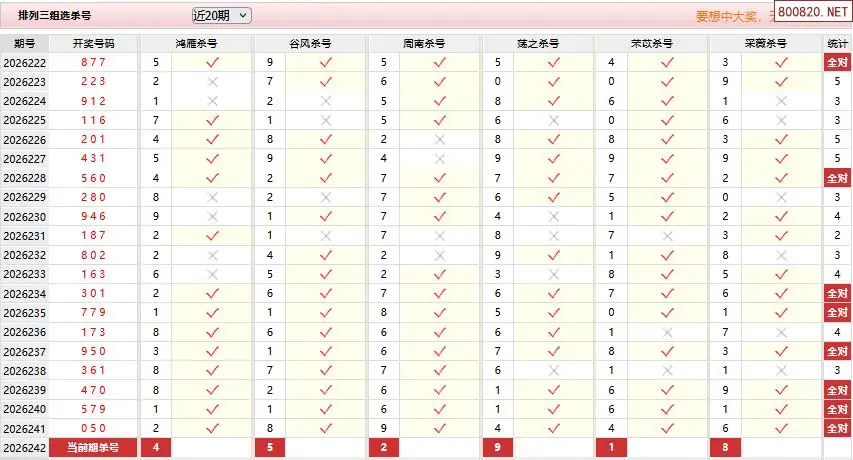Viewport: 853px width, 460px height.
Task: Select current kill number 9 under 荡之杀号
Action: tap(497, 448)
